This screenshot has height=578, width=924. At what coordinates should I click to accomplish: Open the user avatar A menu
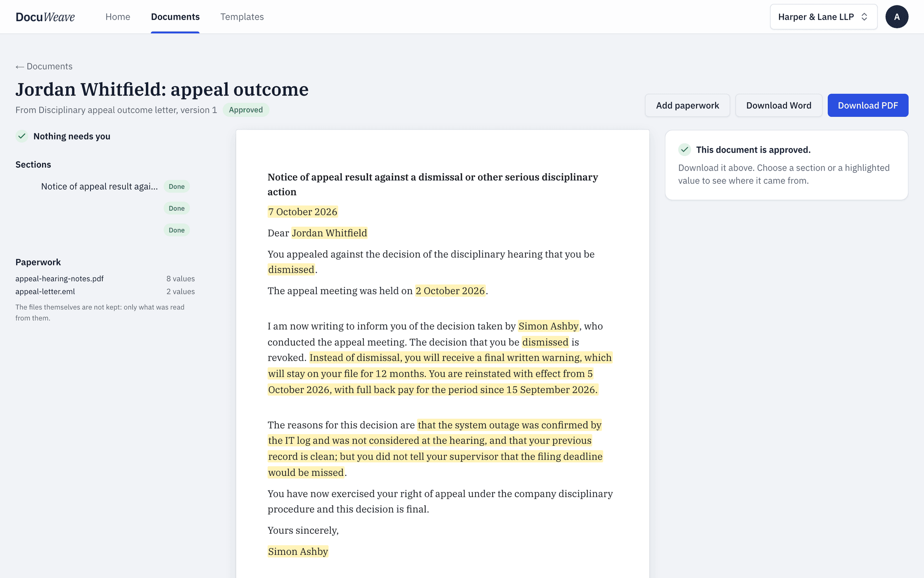[x=897, y=17]
